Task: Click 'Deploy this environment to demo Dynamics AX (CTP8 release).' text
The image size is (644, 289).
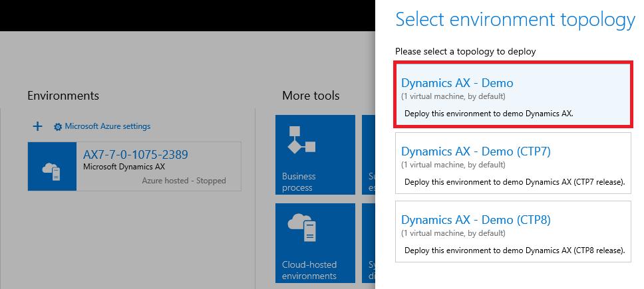Action: (515, 250)
